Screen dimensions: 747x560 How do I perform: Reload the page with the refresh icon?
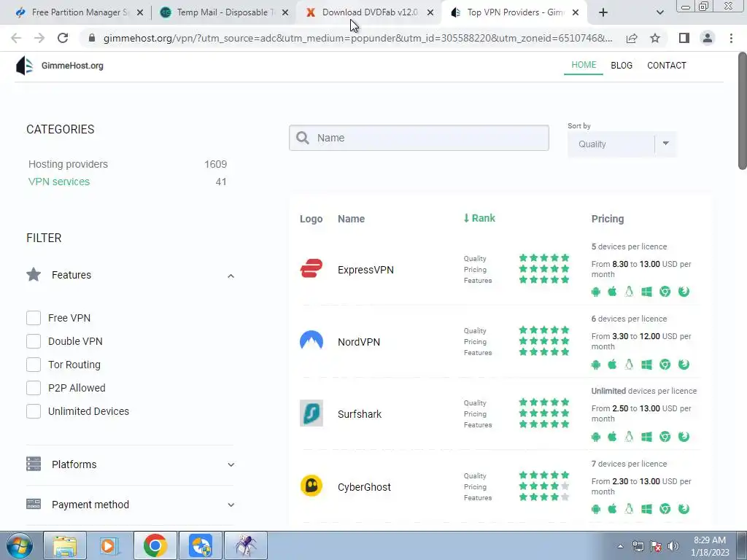coord(63,38)
